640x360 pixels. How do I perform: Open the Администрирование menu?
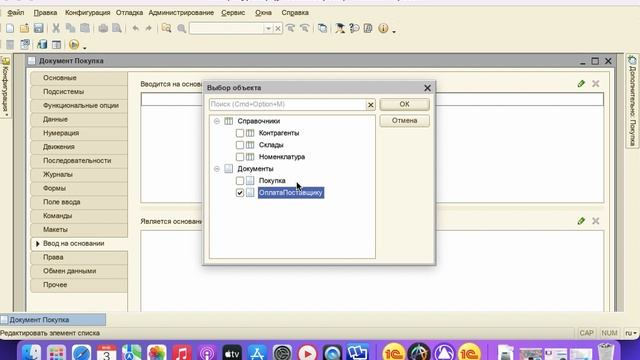181,13
